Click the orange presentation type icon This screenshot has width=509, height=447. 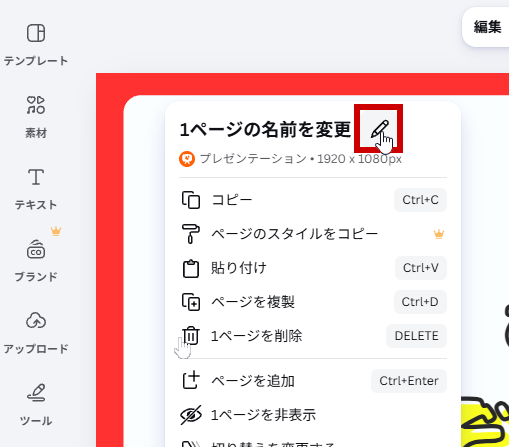187,159
